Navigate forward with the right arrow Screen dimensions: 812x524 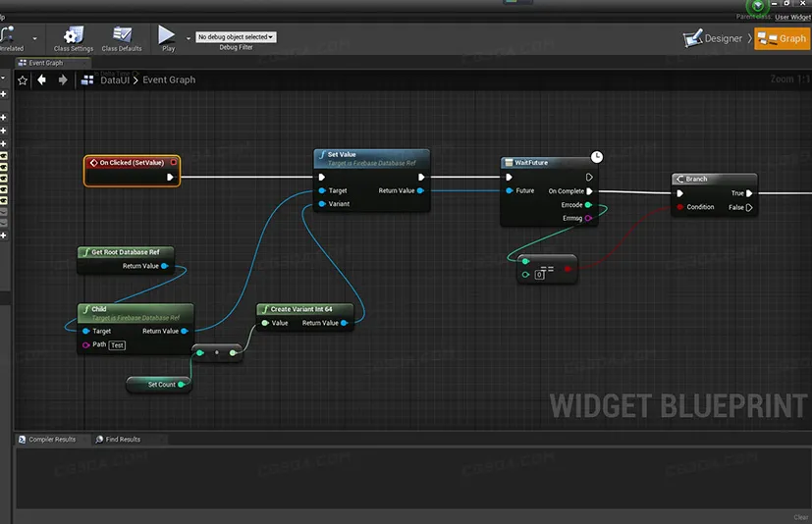click(x=63, y=79)
